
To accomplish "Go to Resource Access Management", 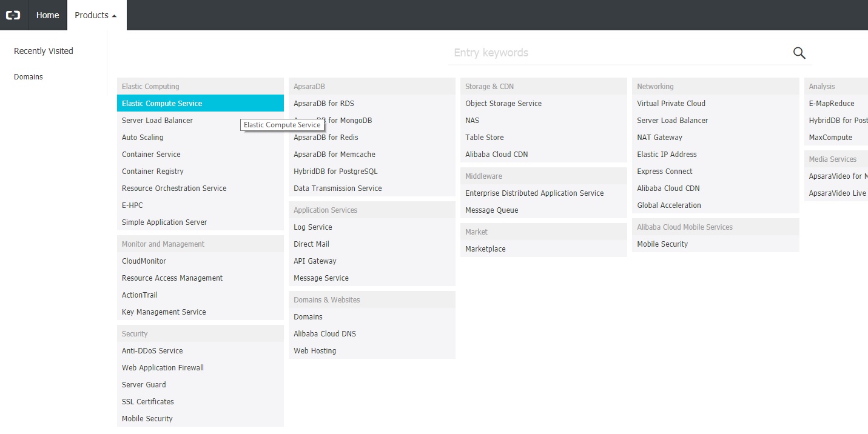I will 200,278.
